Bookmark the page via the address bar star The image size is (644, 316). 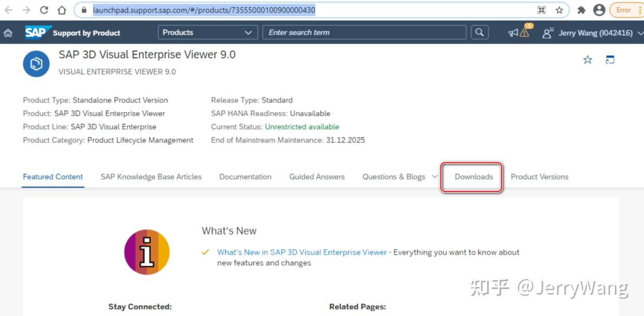tap(558, 10)
